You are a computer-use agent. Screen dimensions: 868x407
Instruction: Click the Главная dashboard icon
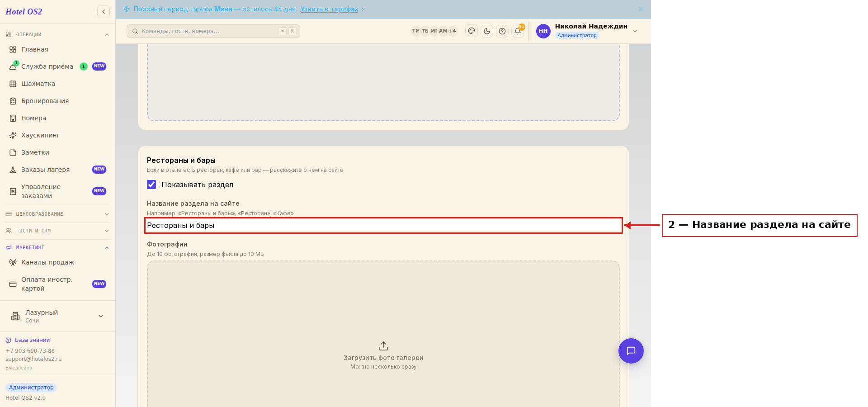(x=13, y=49)
